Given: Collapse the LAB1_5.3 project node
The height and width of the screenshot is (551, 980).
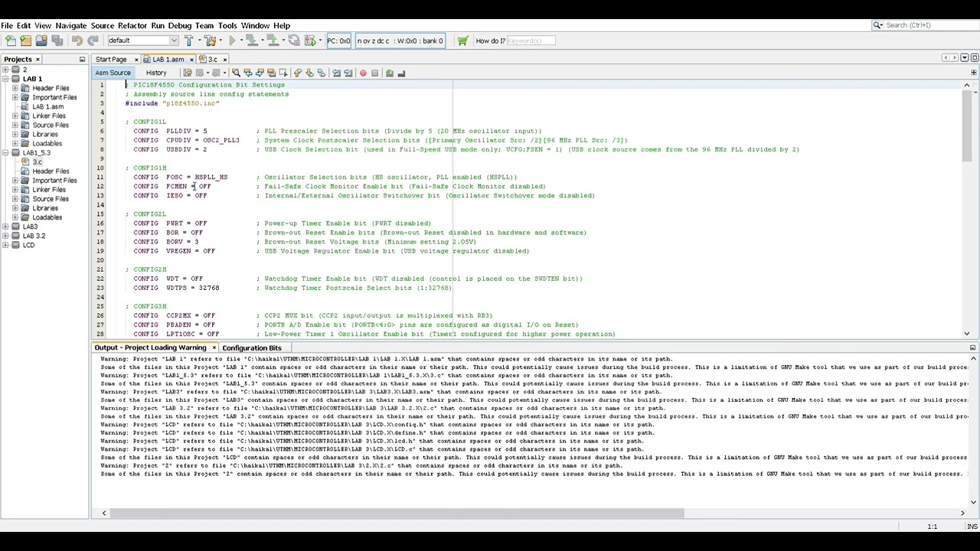Looking at the screenshot, I should pyautogui.click(x=5, y=153).
